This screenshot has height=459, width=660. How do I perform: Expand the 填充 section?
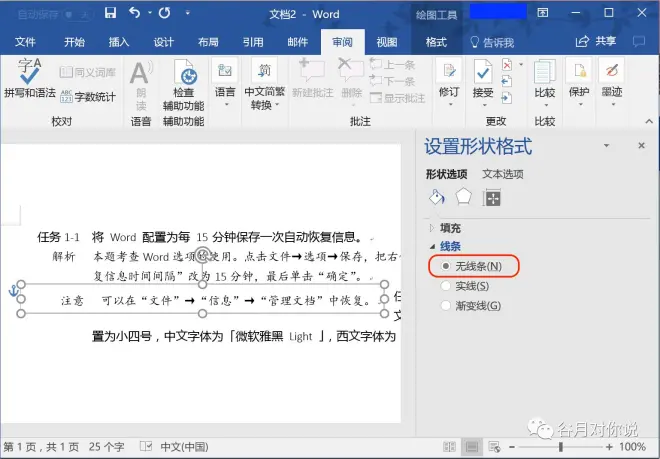click(445, 228)
